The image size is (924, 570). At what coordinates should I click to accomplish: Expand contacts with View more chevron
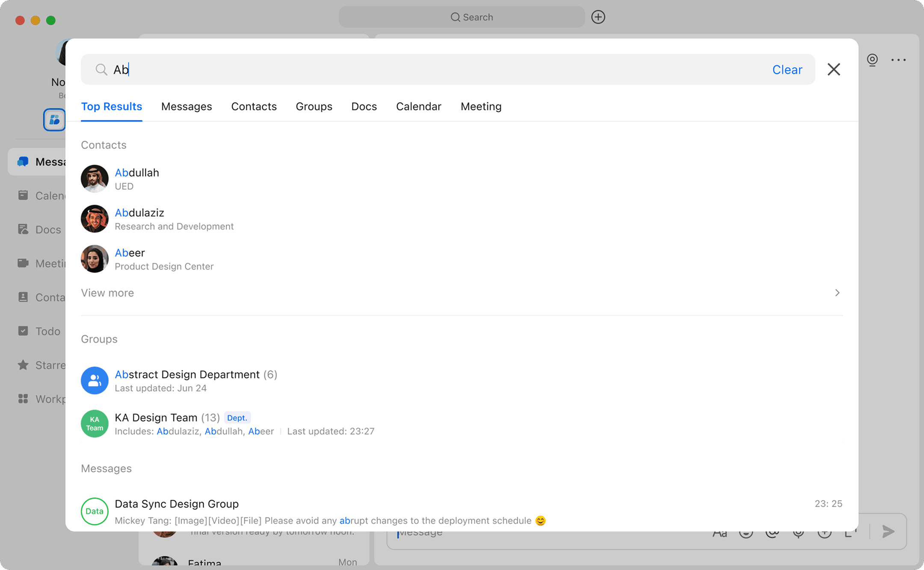pyautogui.click(x=837, y=293)
